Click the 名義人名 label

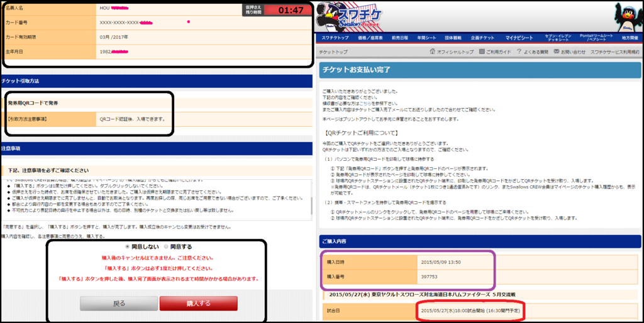click(14, 8)
